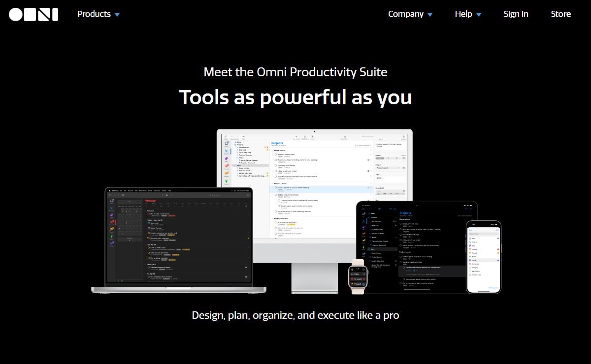This screenshot has width=591, height=364.
Task: Click the Omni logo
Action: (33, 14)
